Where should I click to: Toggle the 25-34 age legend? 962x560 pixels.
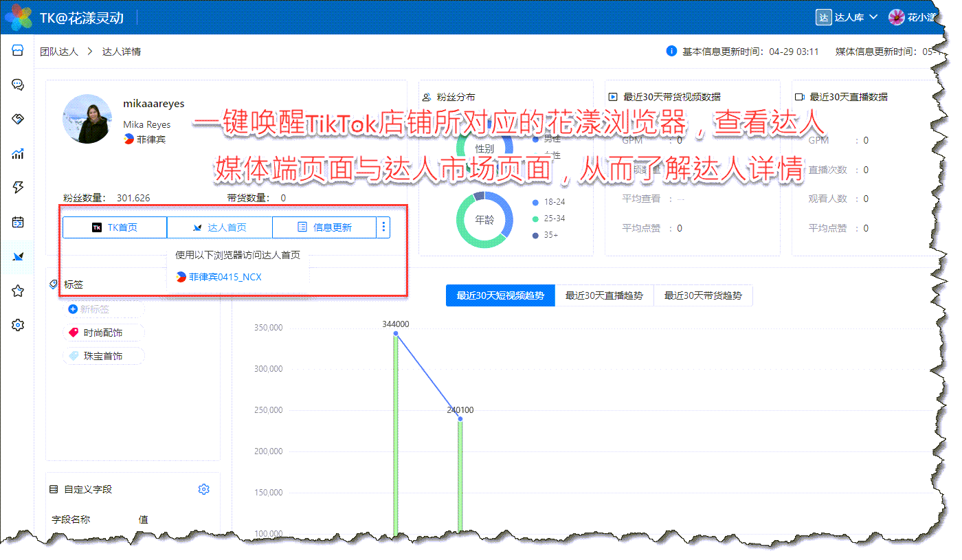coord(550,219)
